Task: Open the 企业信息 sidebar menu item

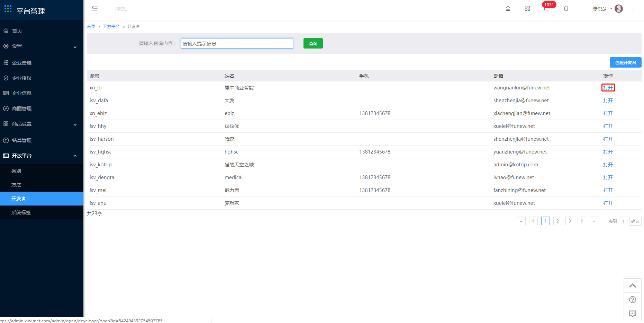Action: point(42,93)
